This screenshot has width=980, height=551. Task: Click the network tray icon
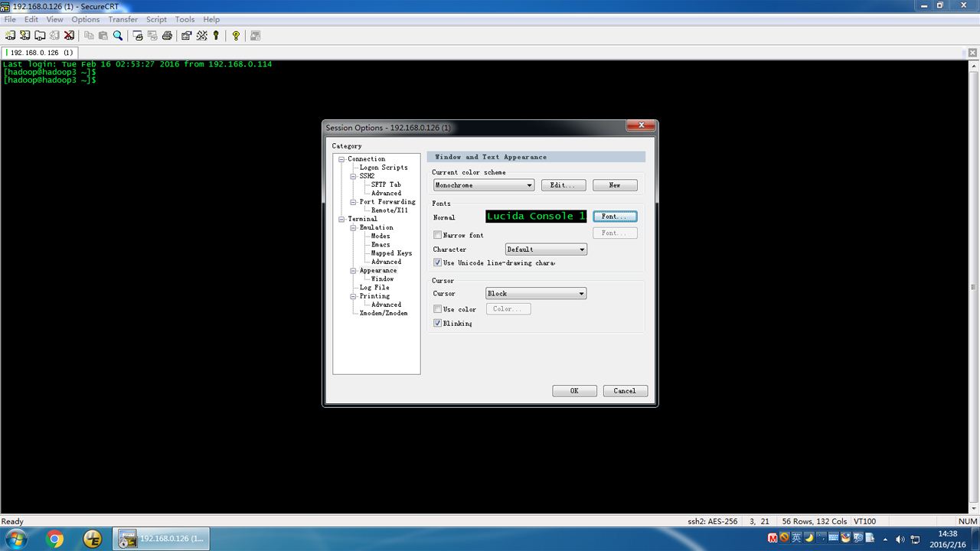coord(916,540)
